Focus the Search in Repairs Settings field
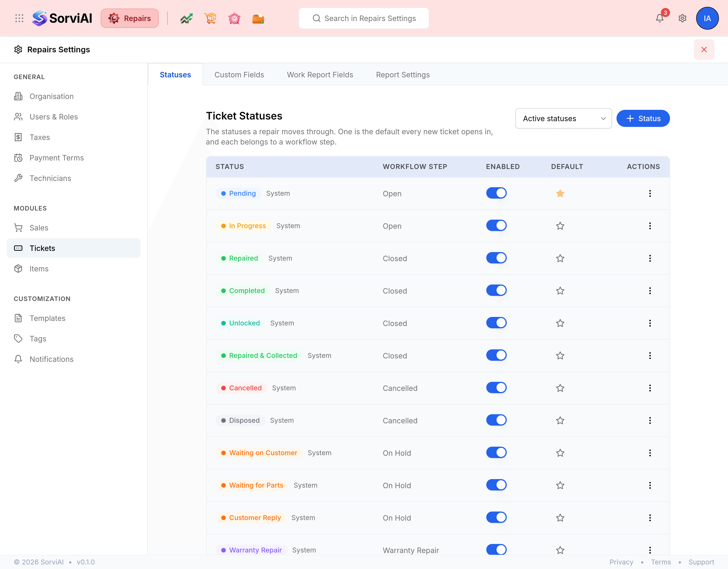 (x=364, y=18)
